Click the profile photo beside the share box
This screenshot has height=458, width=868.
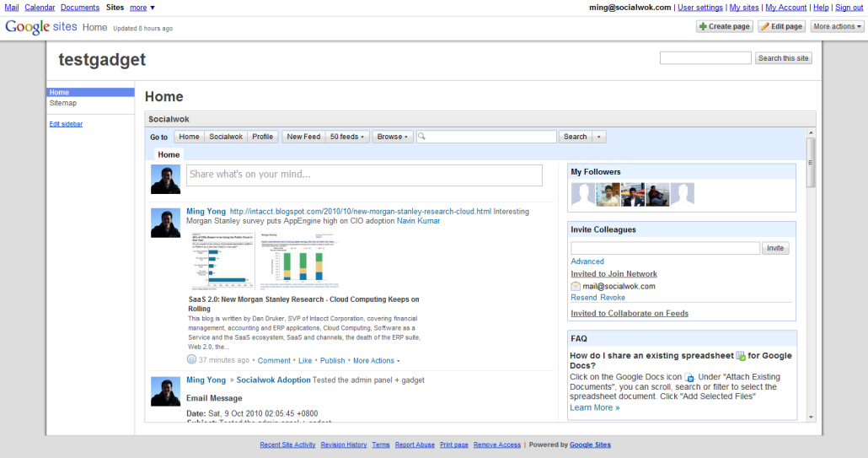[x=165, y=179]
